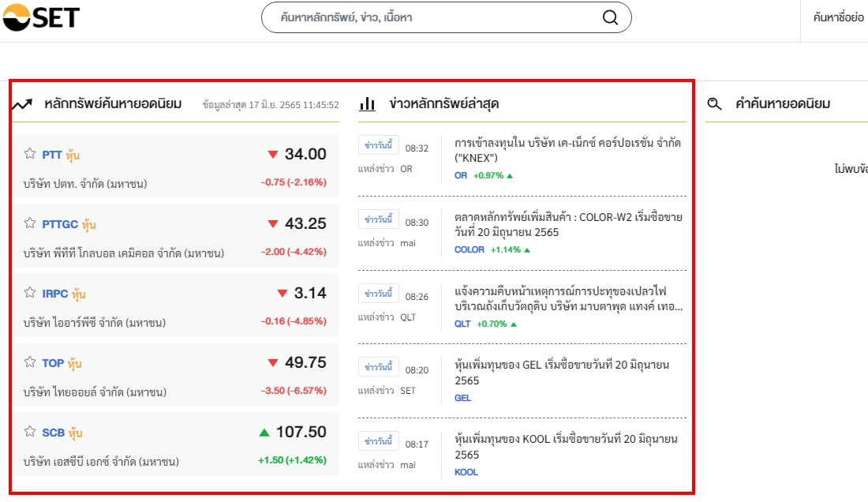Click the ข่าววันนี้ tag at 08:20
The width and height of the screenshot is (868, 502).
378,367
